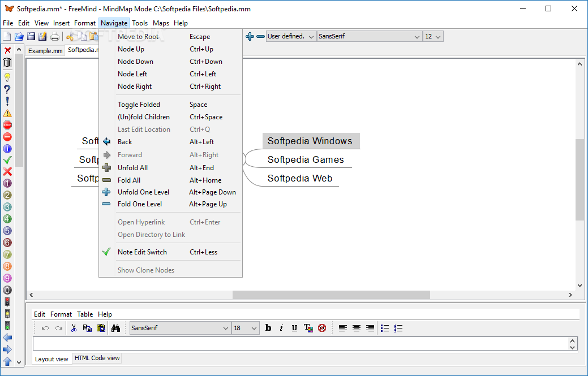Image resolution: width=588 pixels, height=376 pixels.
Task: Add the priority 1 purple number icon
Action: click(7, 183)
